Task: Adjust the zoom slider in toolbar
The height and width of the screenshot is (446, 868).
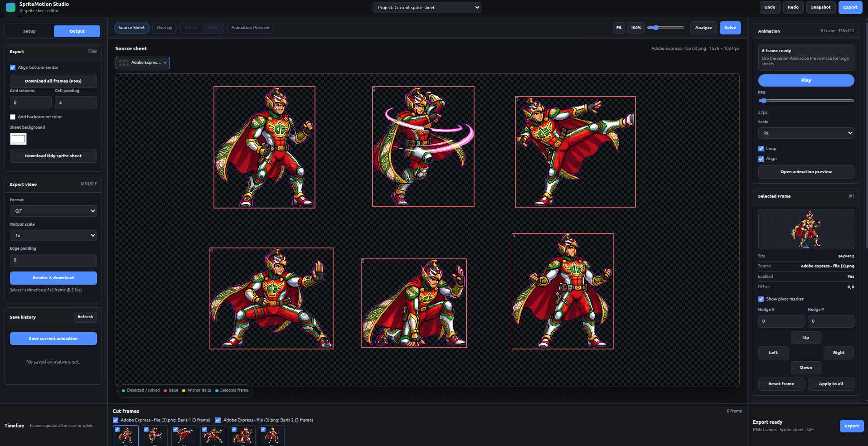Action: click(665, 28)
